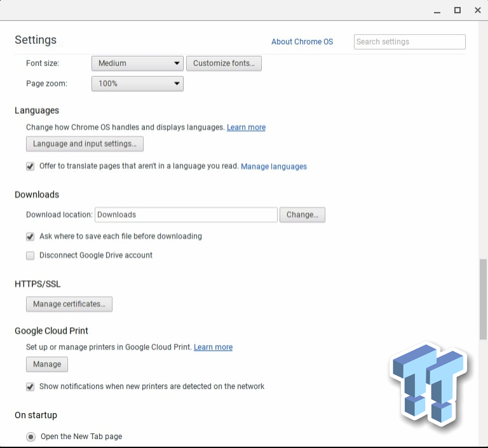Open Learn more link for Cloud Print
The image size is (488, 448).
pos(213,348)
